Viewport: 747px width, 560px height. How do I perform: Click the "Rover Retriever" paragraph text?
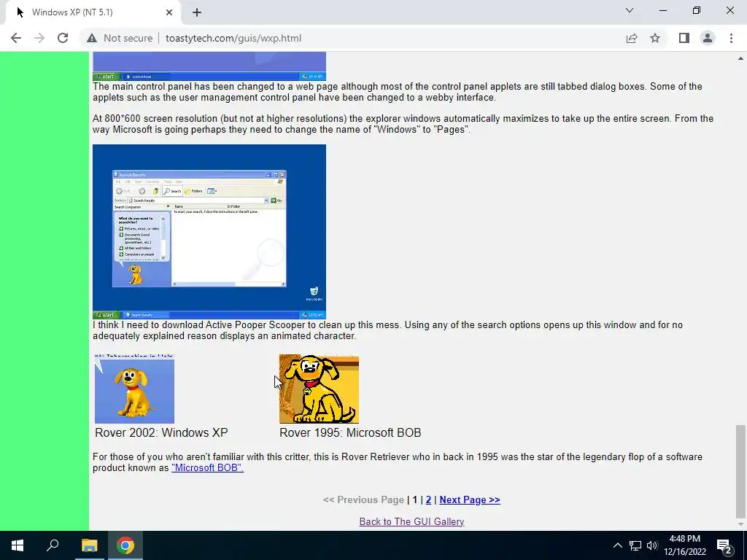pos(398,462)
